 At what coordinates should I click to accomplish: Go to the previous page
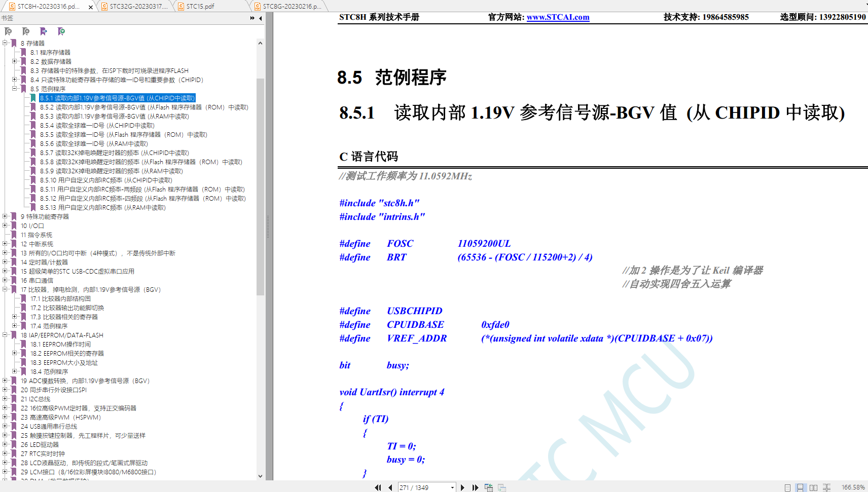[x=390, y=487]
